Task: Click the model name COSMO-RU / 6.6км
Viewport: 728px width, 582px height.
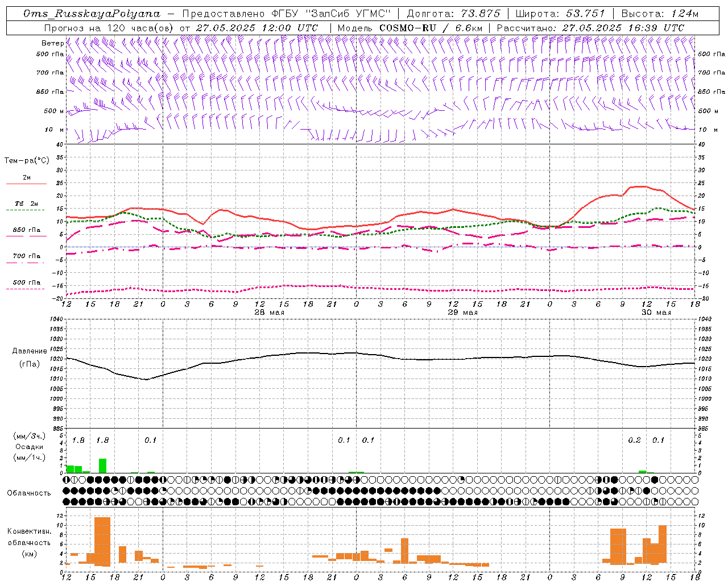Action: 431,28
